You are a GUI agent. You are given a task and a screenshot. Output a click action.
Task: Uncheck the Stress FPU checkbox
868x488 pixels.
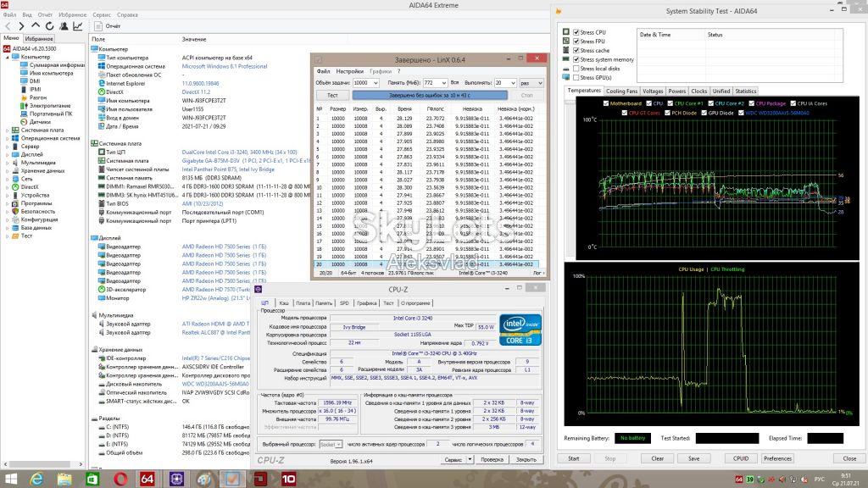click(x=576, y=42)
